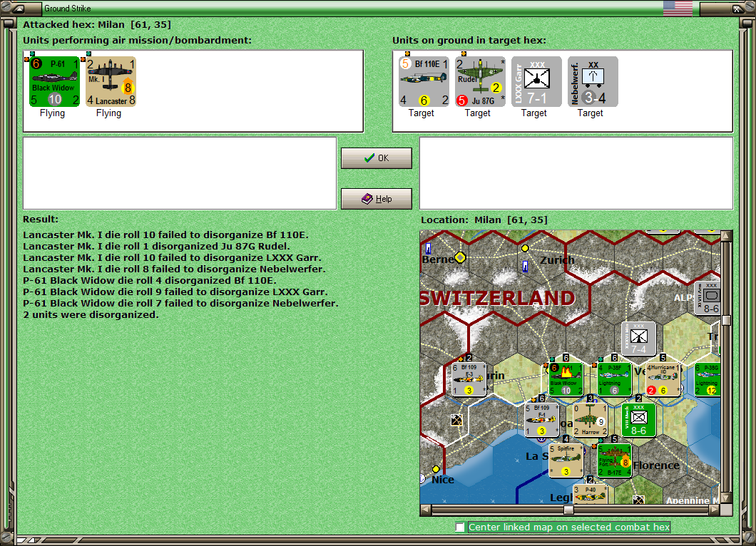The width and height of the screenshot is (756, 546).
Task: Click the result line 'P-61 Black Widow die roll 4'
Action: [150, 280]
